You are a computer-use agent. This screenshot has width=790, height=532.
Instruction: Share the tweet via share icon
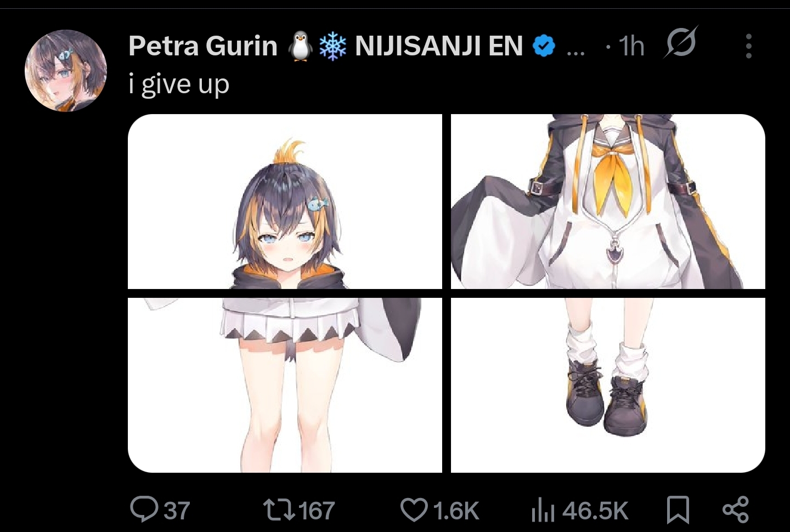click(x=735, y=510)
